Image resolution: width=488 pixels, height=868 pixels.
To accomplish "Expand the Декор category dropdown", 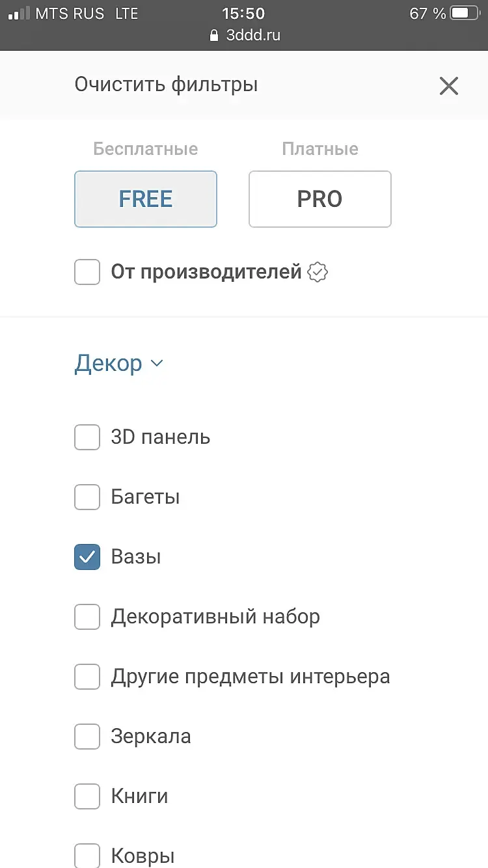I will pyautogui.click(x=118, y=363).
